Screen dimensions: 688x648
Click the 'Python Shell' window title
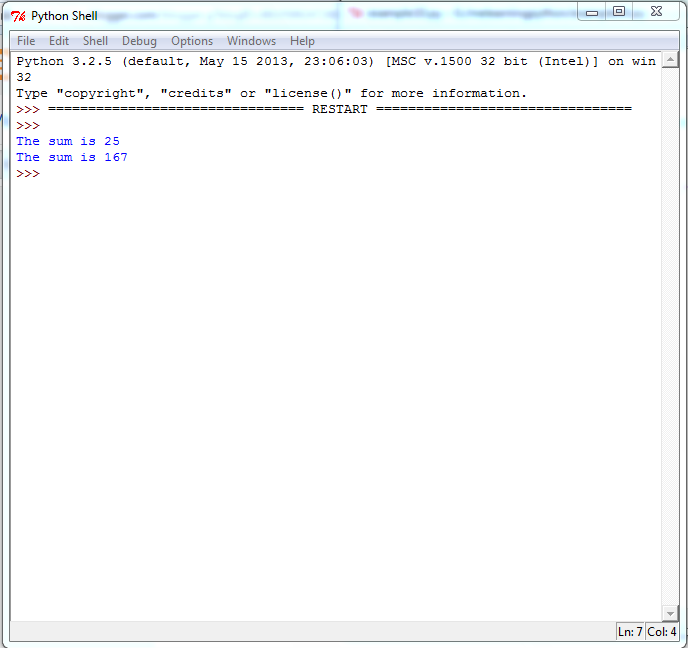tap(64, 16)
